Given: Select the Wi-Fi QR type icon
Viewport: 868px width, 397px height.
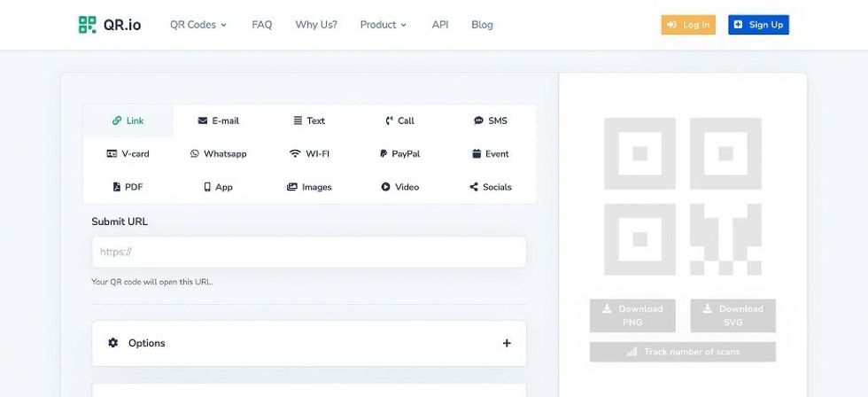Looking at the screenshot, I should [x=295, y=154].
